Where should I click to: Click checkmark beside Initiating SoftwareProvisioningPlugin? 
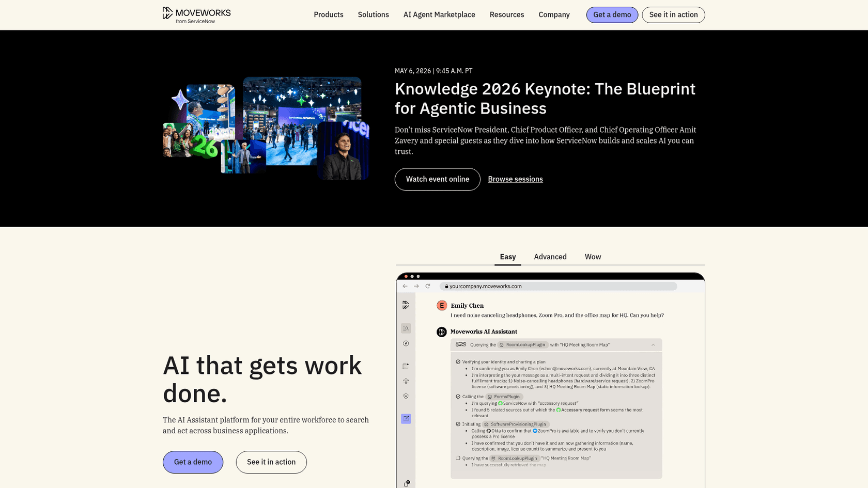tap(458, 424)
